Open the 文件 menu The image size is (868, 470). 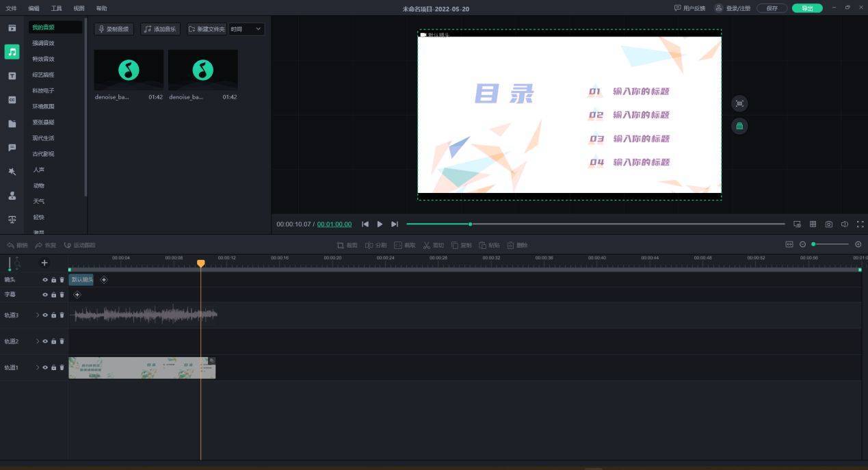click(x=11, y=8)
